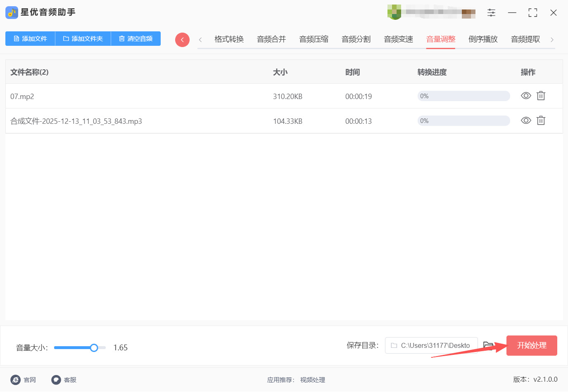Click the 00:00:19 duration cell
Screen dimensions: 568x392
click(x=359, y=97)
